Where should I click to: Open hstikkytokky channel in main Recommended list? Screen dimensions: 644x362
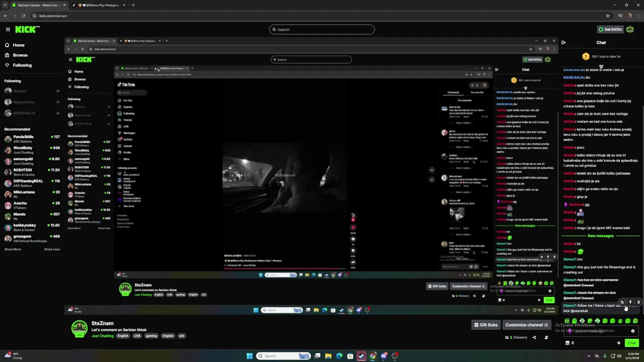[31, 227]
